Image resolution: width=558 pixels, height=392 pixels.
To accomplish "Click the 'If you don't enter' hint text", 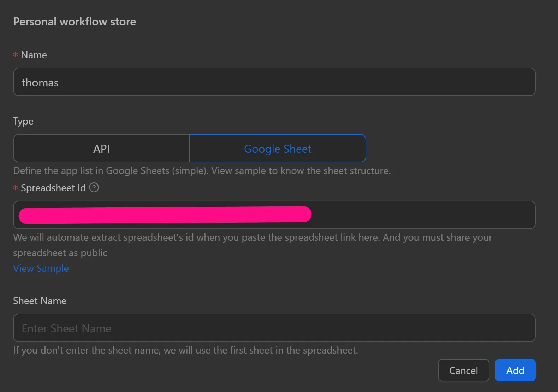I will click(185, 350).
